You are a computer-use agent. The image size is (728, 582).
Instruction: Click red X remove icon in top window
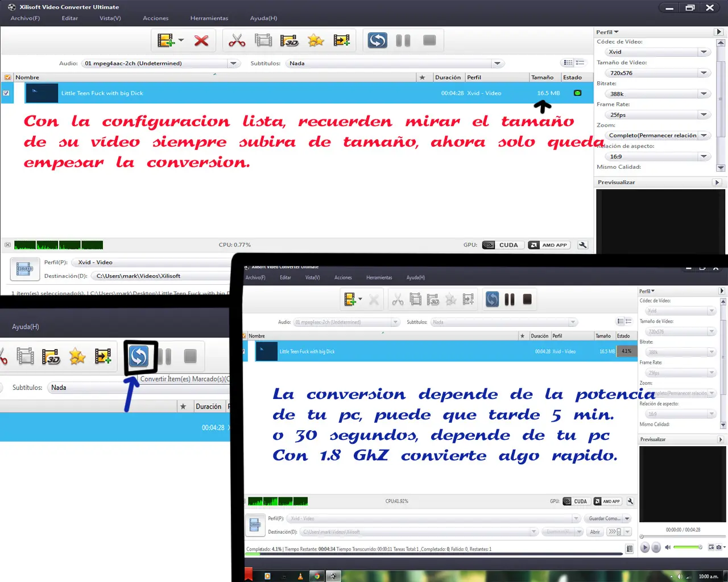[x=201, y=40]
